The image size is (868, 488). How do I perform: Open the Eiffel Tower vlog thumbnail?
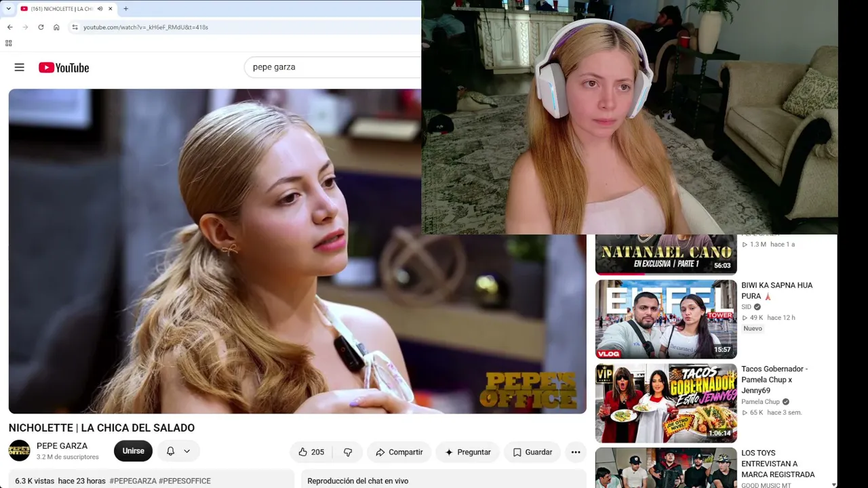tap(666, 319)
